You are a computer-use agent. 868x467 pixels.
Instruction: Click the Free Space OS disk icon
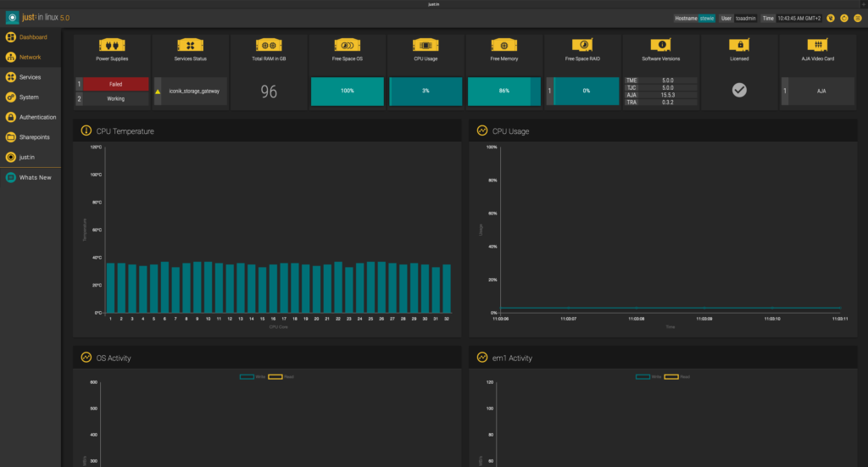coord(347,45)
